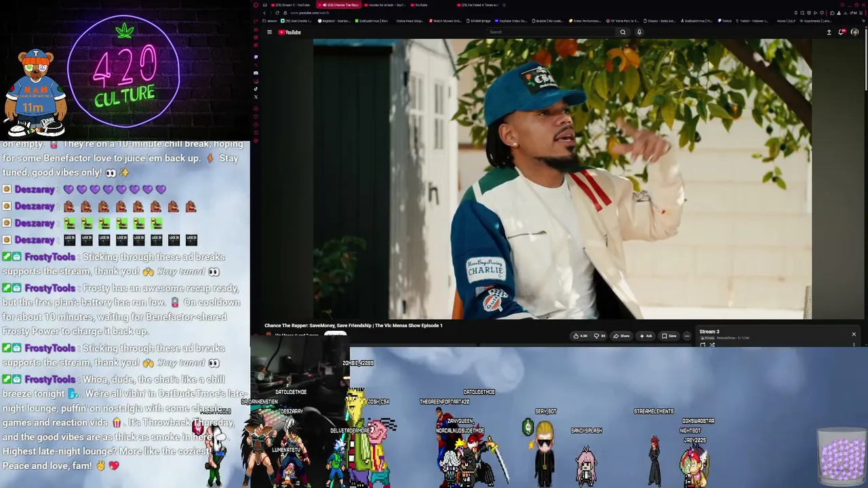Add a new browser tab

[505, 5]
